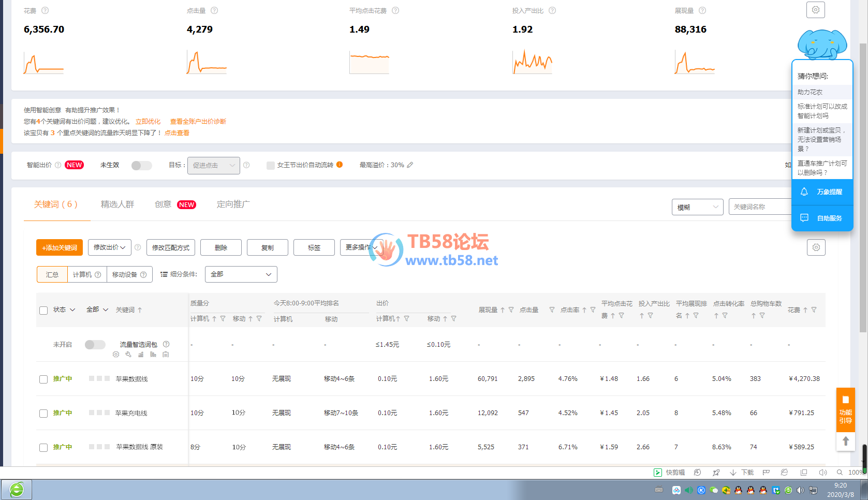This screenshot has width=868, height=500.
Task: Click the filter funnel beside 展现量 column
Action: 511,310
